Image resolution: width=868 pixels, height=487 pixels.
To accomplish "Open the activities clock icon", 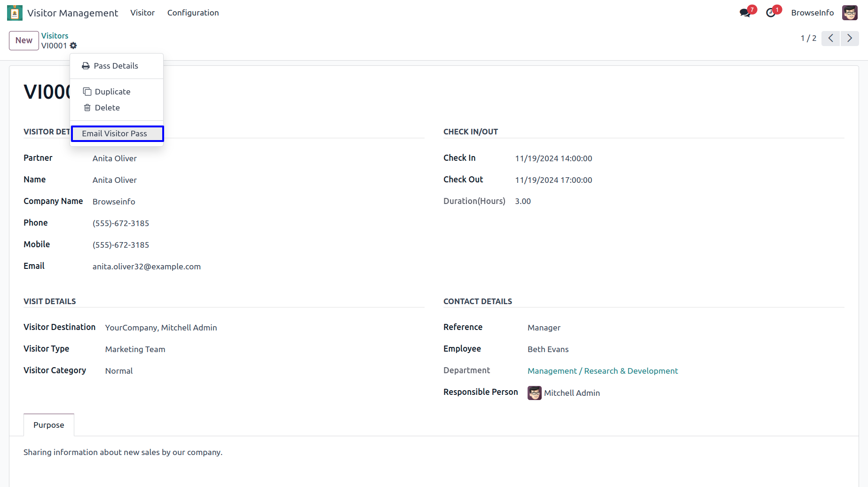I will [x=770, y=13].
